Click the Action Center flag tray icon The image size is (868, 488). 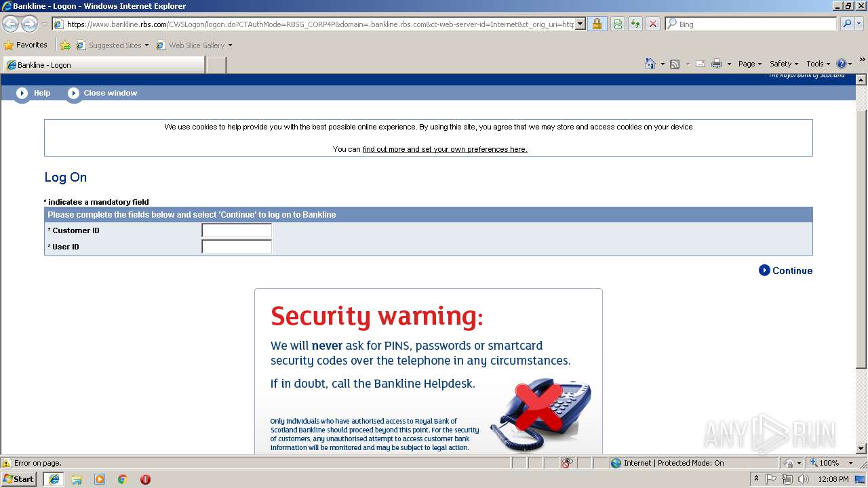click(x=771, y=479)
